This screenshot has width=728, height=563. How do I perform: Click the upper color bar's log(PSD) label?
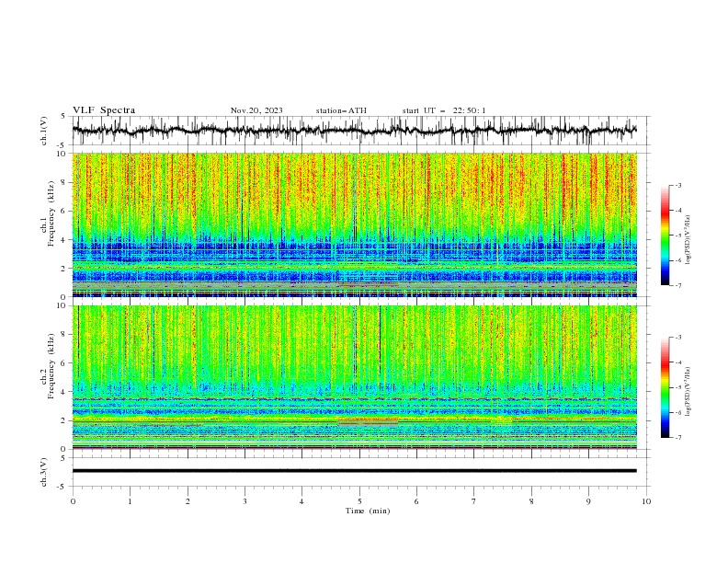coord(688,240)
